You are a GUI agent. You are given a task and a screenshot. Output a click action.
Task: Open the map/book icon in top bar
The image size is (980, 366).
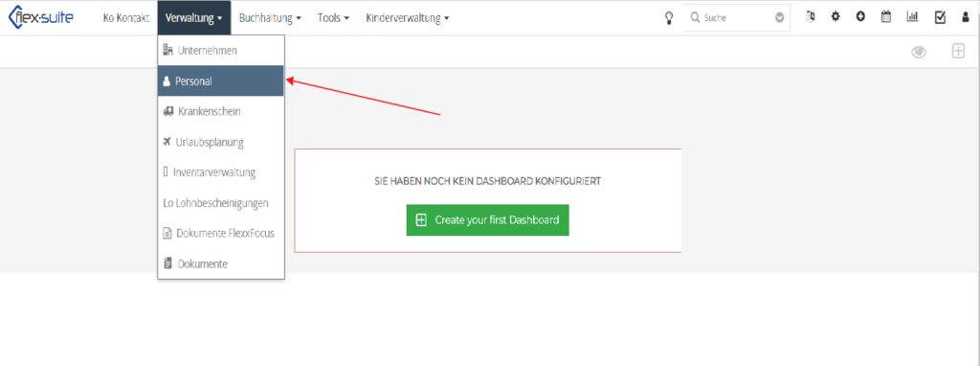812,17
